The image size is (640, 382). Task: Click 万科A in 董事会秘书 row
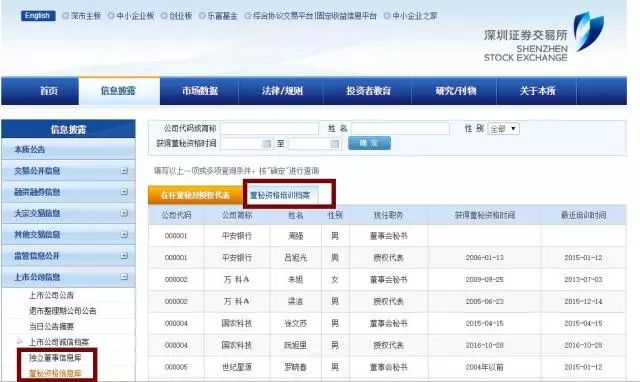236,280
